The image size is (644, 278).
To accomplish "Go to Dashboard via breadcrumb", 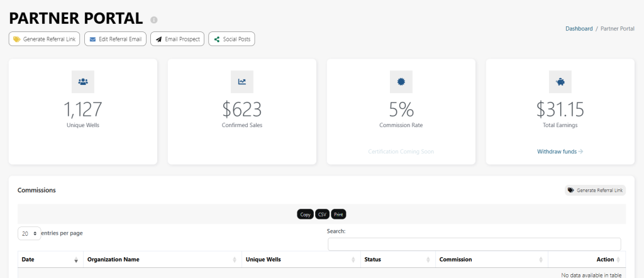I will pos(579,29).
